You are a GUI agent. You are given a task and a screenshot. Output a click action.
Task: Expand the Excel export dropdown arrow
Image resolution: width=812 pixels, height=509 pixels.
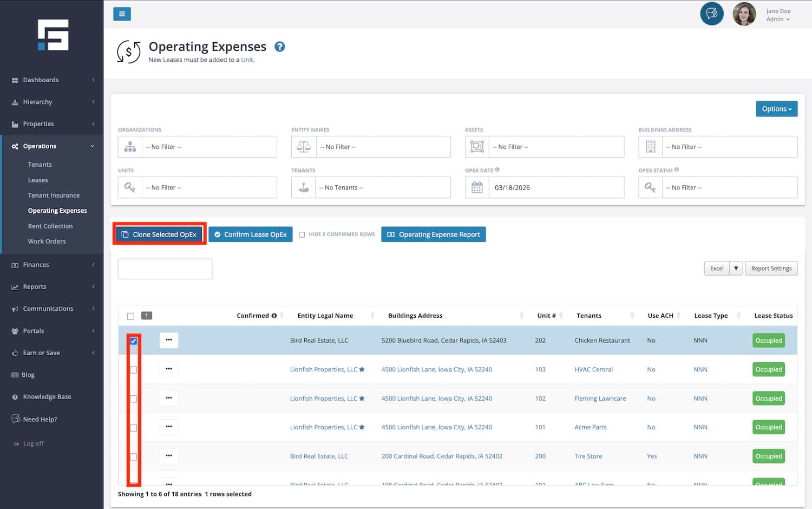[x=736, y=269]
